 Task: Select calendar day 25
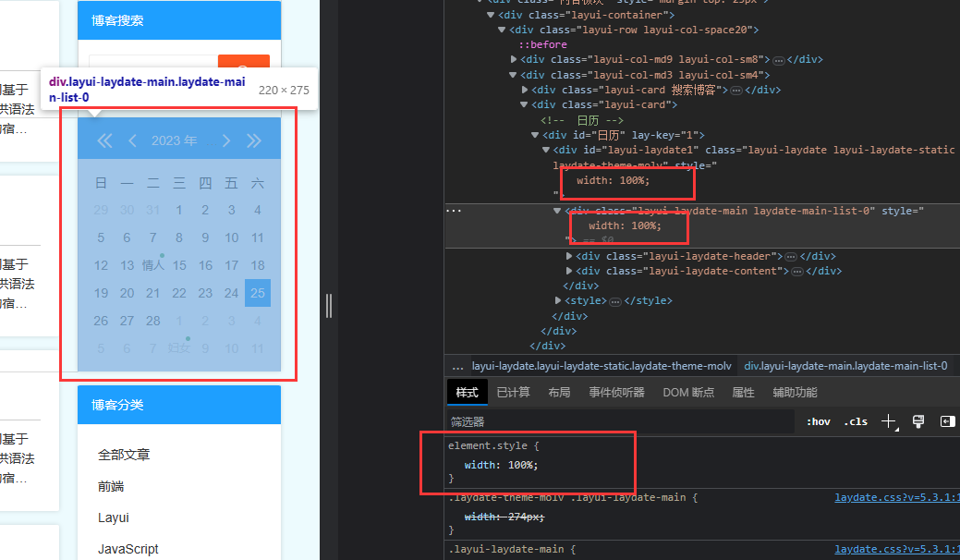pos(258,293)
